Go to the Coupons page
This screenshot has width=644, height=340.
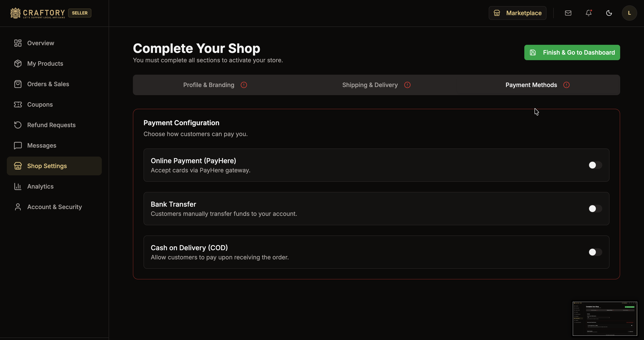40,104
